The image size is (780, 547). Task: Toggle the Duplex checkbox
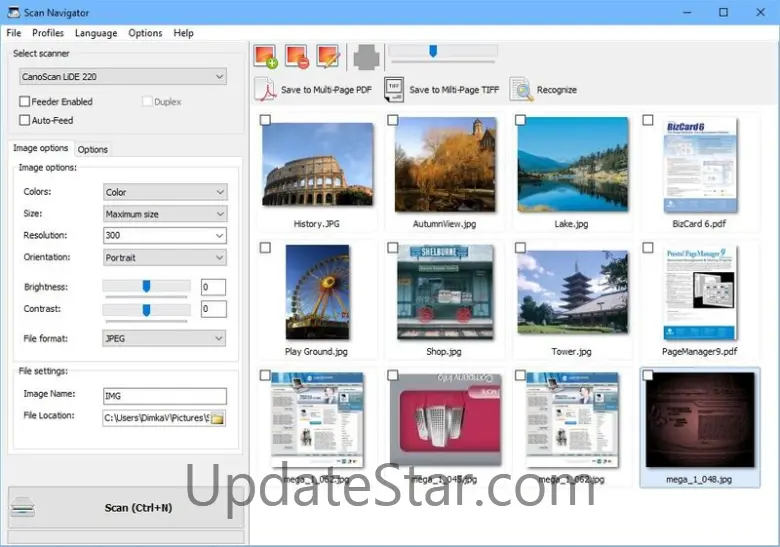(x=147, y=101)
